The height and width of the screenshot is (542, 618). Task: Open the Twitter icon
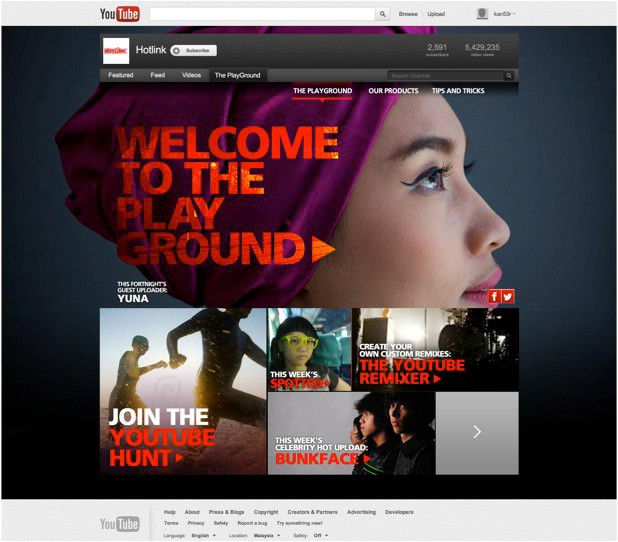pos(508,296)
